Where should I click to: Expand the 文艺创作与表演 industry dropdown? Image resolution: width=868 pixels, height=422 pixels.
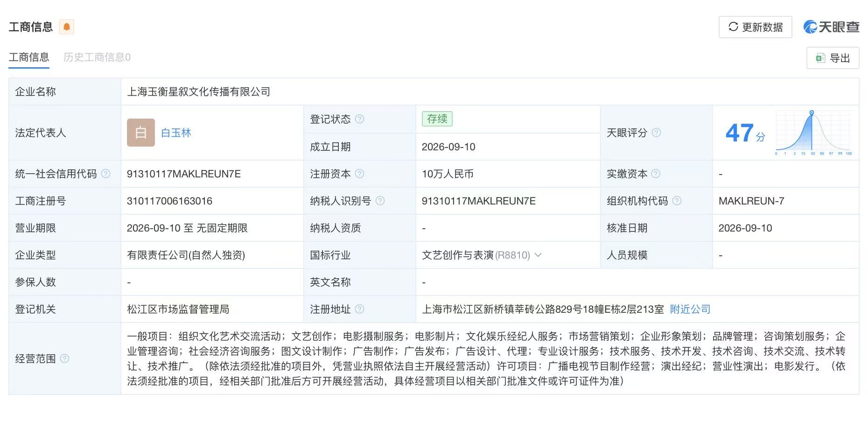538,255
